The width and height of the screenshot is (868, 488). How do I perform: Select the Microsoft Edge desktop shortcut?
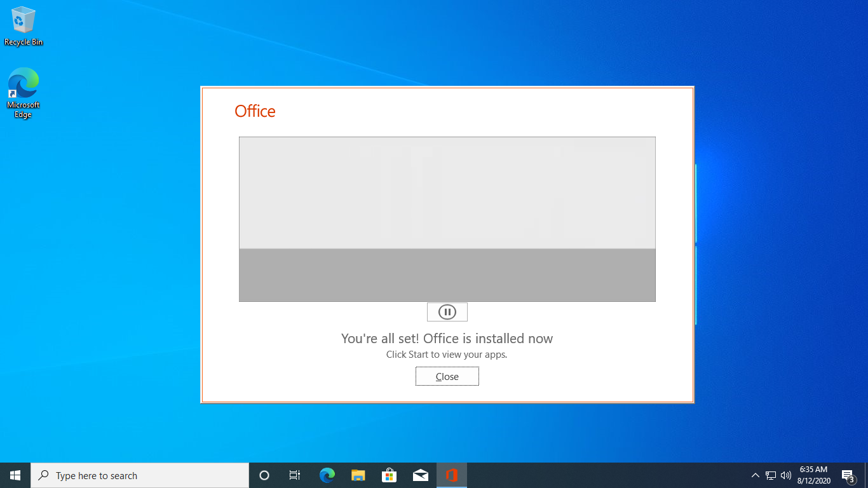point(24,93)
